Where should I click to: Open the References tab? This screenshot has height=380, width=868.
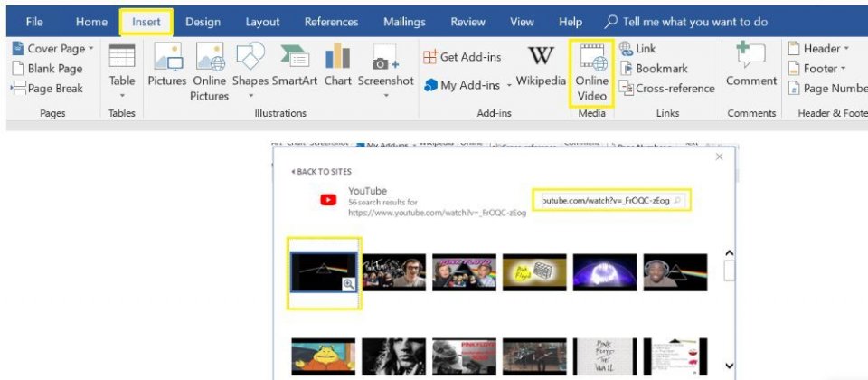point(331,22)
